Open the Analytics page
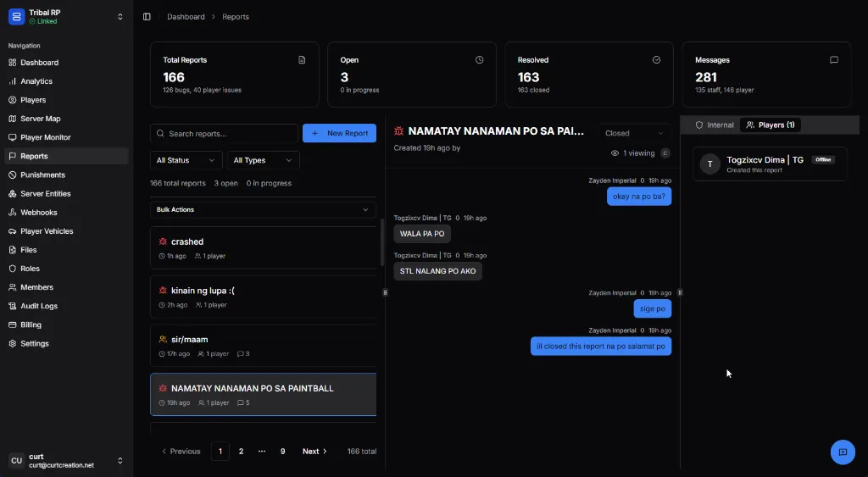Screen dimensions: 868x477 click(66, 81)
